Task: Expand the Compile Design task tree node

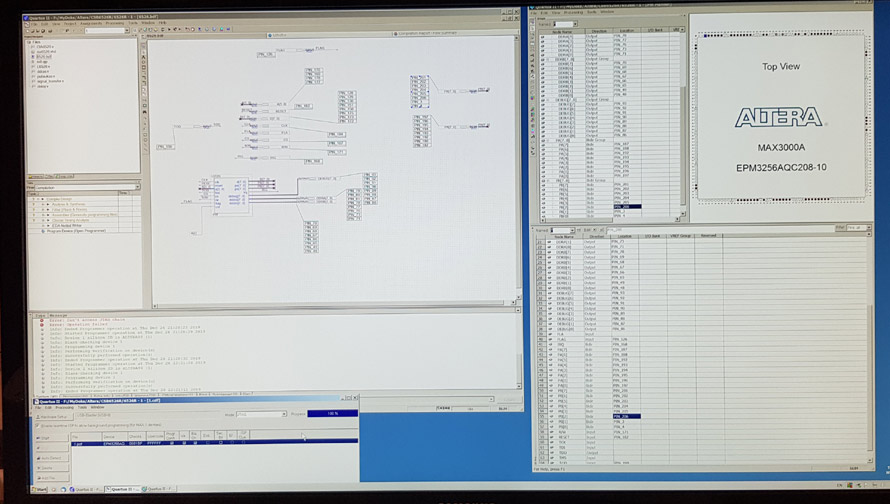Action: (x=38, y=199)
